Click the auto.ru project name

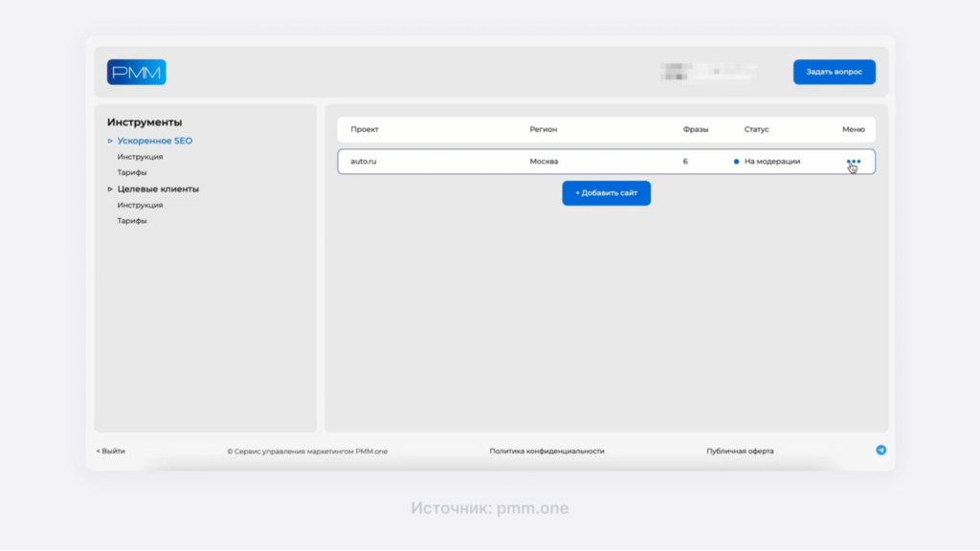tap(364, 162)
